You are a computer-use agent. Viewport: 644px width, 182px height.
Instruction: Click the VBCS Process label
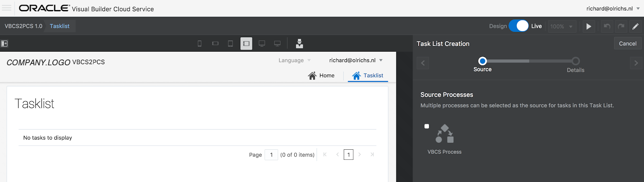(x=444, y=152)
